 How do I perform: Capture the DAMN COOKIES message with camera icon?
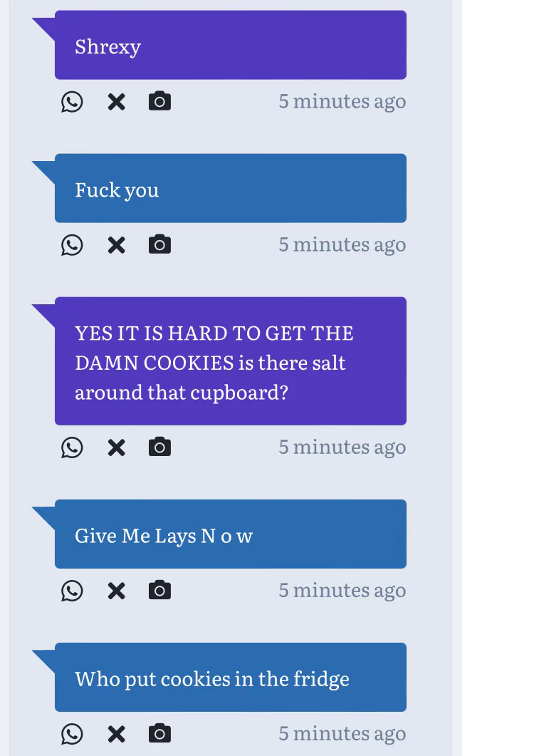coord(159,447)
